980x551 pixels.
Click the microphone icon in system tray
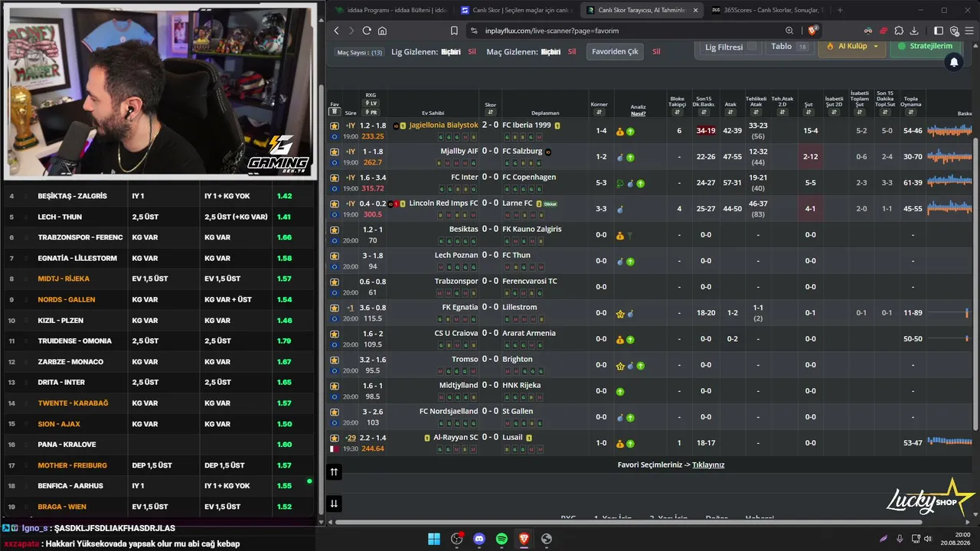click(900, 539)
